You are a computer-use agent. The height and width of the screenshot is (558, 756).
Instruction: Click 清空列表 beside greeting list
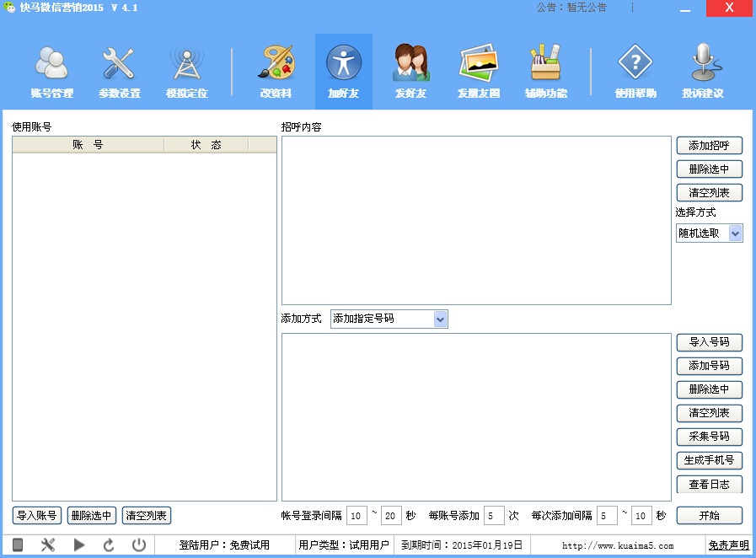tap(710, 193)
